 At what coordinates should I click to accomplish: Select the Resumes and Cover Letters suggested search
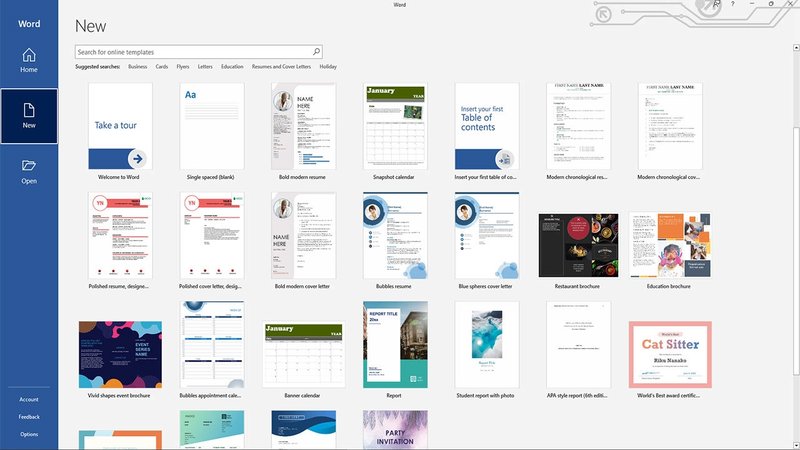(280, 67)
